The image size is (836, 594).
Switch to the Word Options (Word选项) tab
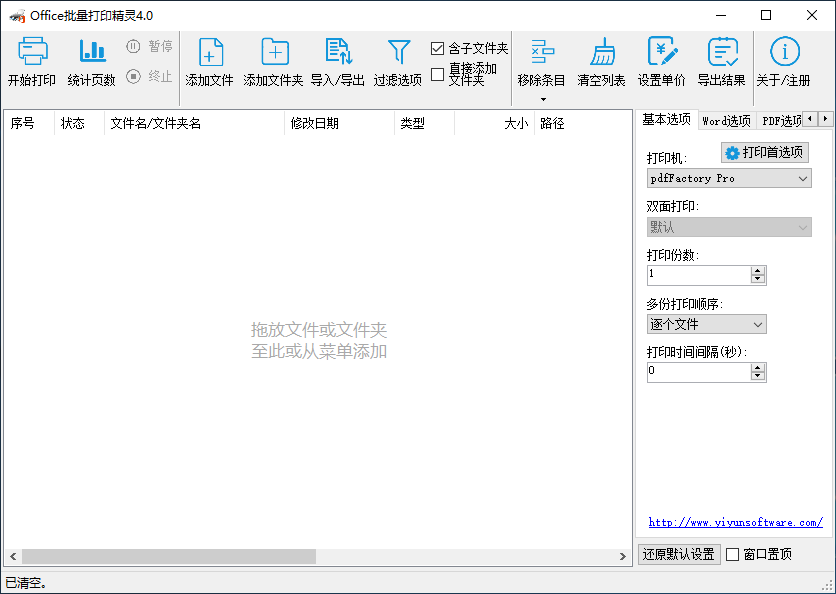click(727, 122)
